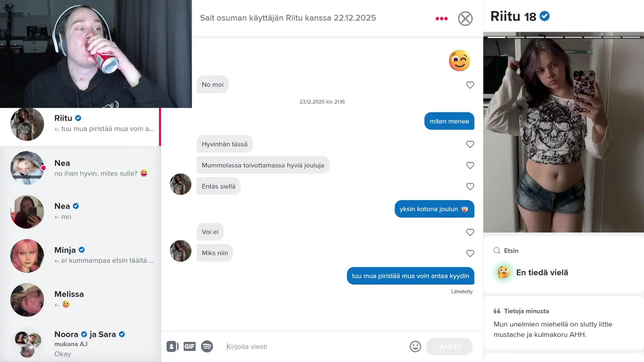Open Spotify song sharing icon
644x362 pixels.
207,346
